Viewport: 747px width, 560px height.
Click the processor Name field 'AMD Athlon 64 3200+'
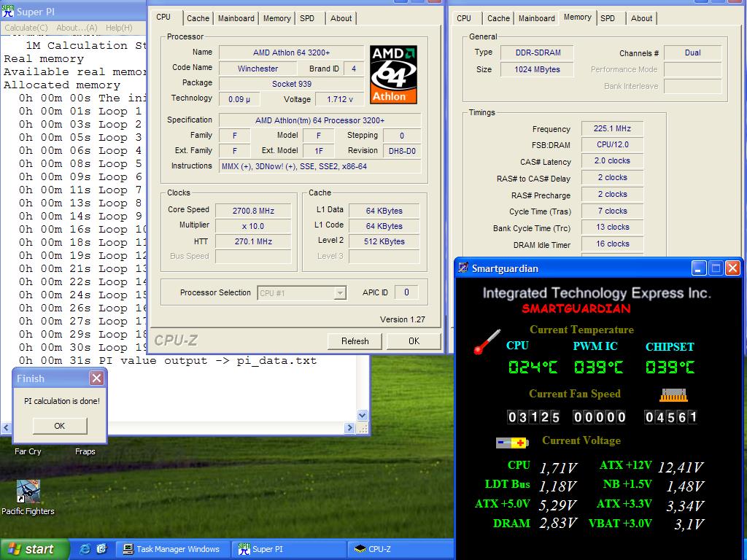292,52
